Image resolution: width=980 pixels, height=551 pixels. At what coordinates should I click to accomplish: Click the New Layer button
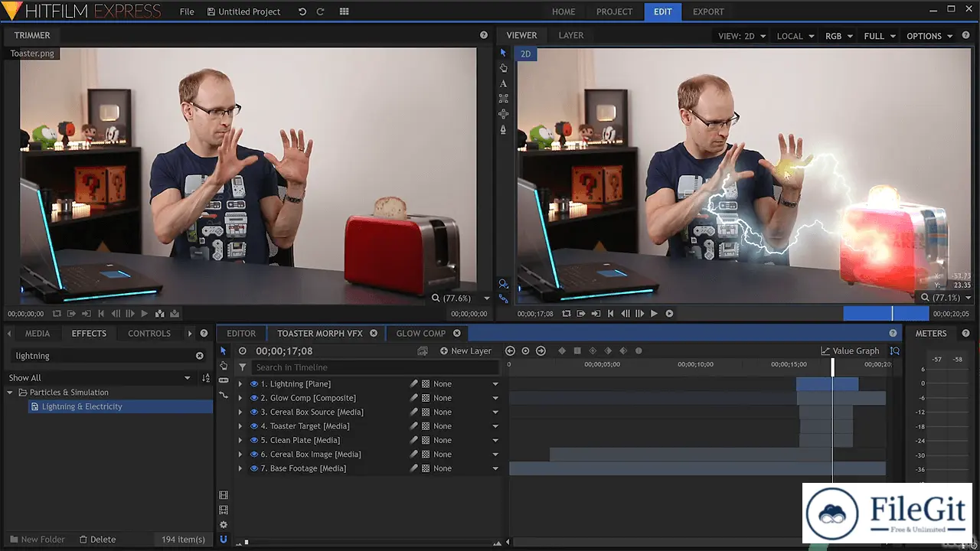[465, 350]
